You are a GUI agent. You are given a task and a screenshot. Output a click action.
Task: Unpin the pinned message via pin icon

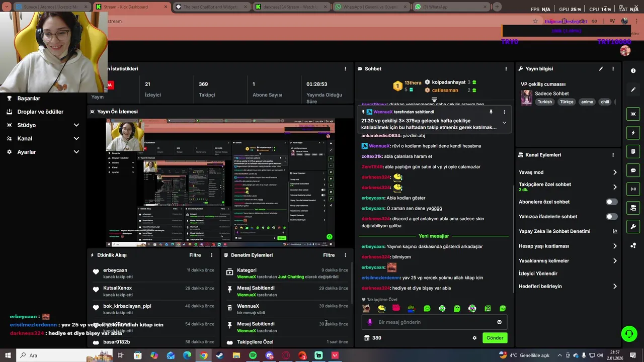[x=491, y=112]
